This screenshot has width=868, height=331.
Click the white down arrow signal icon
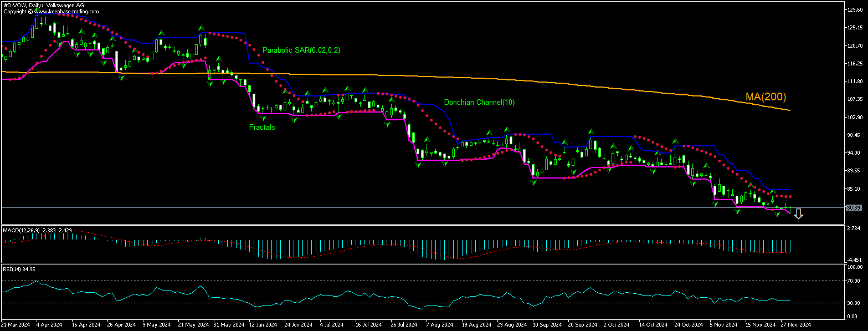click(799, 214)
